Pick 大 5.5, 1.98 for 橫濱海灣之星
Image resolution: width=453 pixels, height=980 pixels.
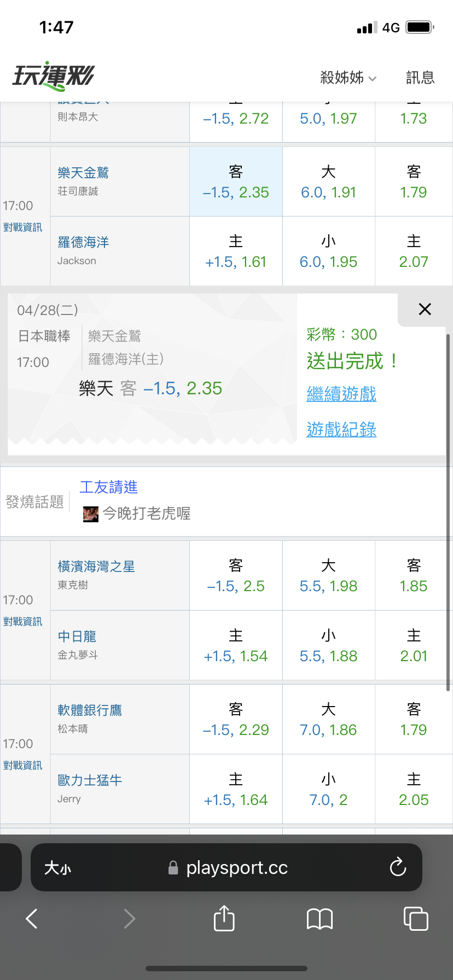click(328, 575)
